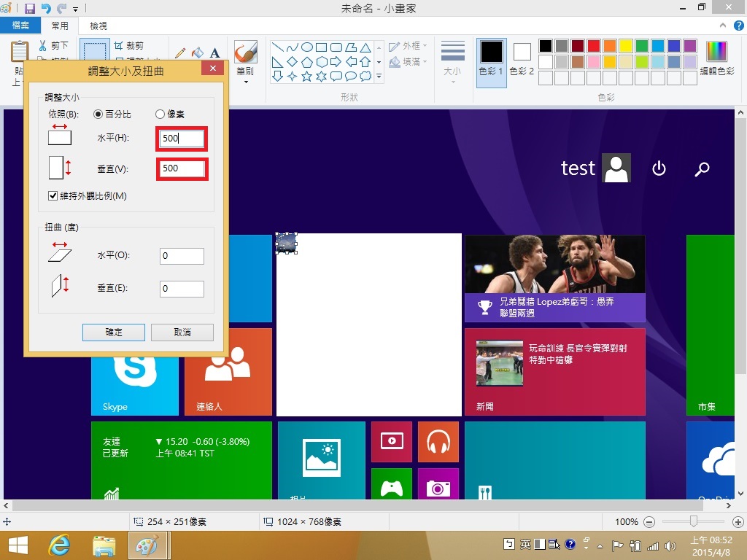Choose the Curve shape
Image resolution: width=747 pixels, height=560 pixels.
(x=292, y=47)
